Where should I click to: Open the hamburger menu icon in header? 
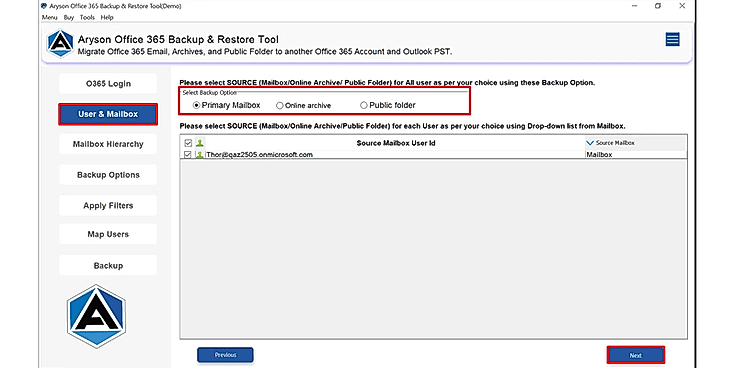[672, 39]
